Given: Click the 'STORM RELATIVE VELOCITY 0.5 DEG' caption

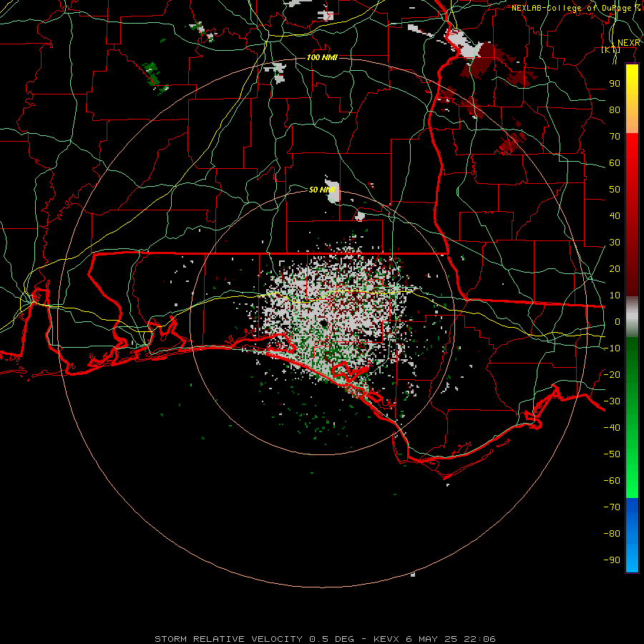Looking at the screenshot, I should point(254,639).
